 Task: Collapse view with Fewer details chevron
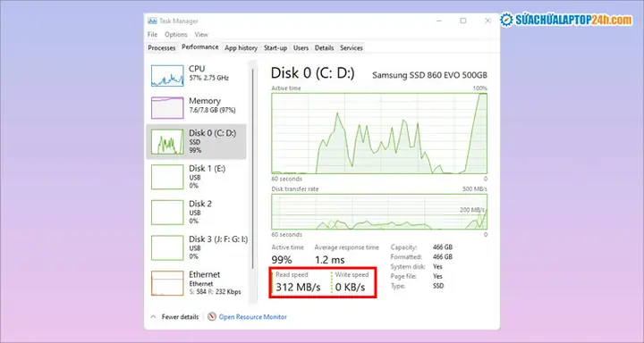153,317
